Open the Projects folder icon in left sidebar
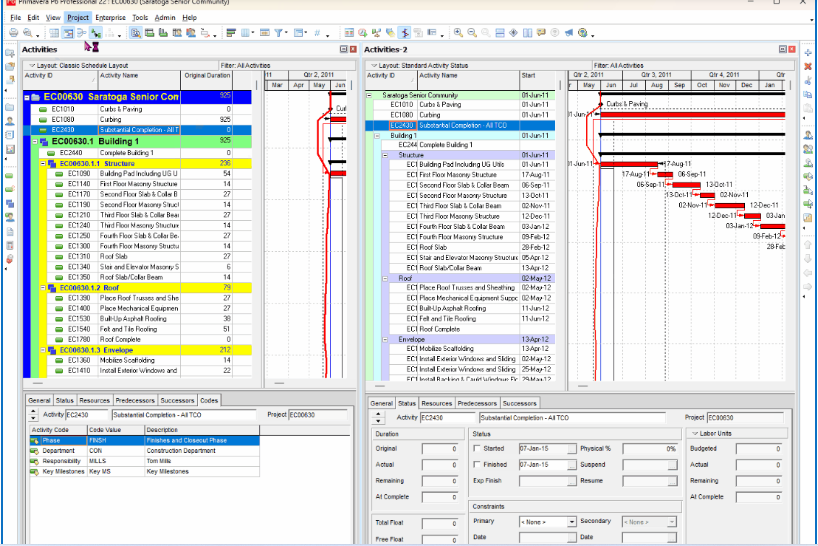The height and width of the screenshot is (546, 818). point(10,107)
